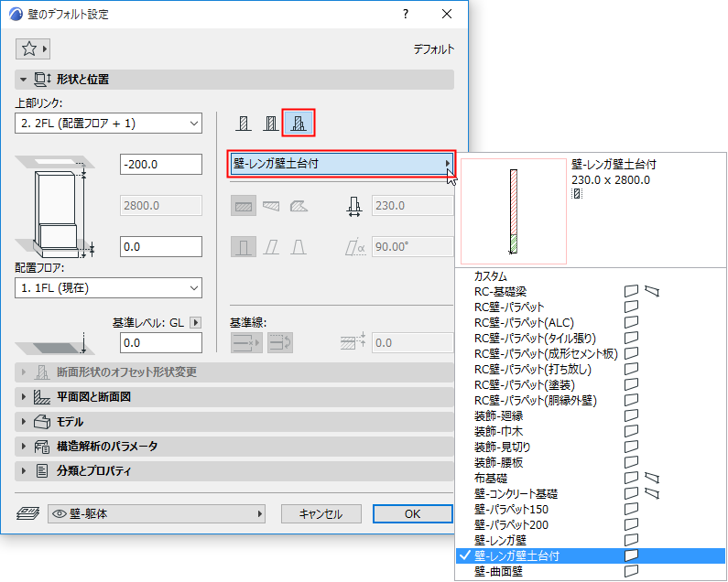The image size is (728, 582).
Task: Select RC壁-パラペット in the profile list
Action: (x=590, y=307)
